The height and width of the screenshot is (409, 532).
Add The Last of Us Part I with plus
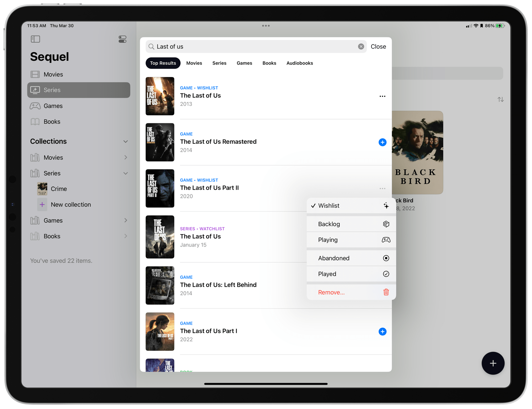pyautogui.click(x=382, y=331)
